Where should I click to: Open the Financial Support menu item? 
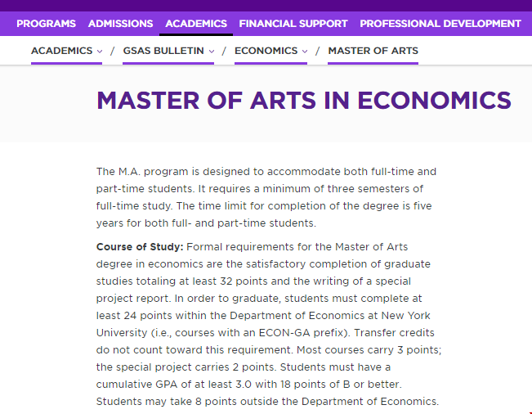tap(293, 24)
